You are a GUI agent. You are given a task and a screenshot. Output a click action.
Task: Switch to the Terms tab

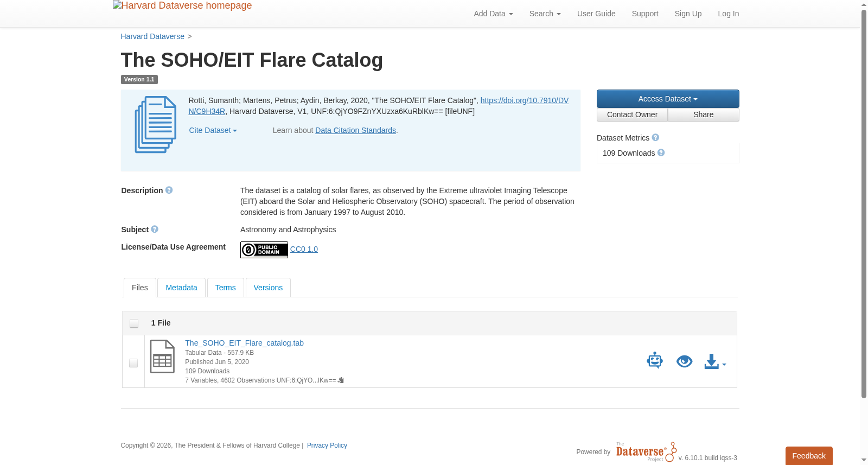225,288
